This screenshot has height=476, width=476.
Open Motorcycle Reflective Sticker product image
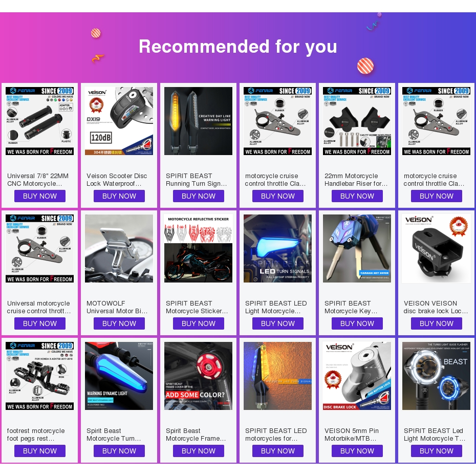[x=198, y=248]
